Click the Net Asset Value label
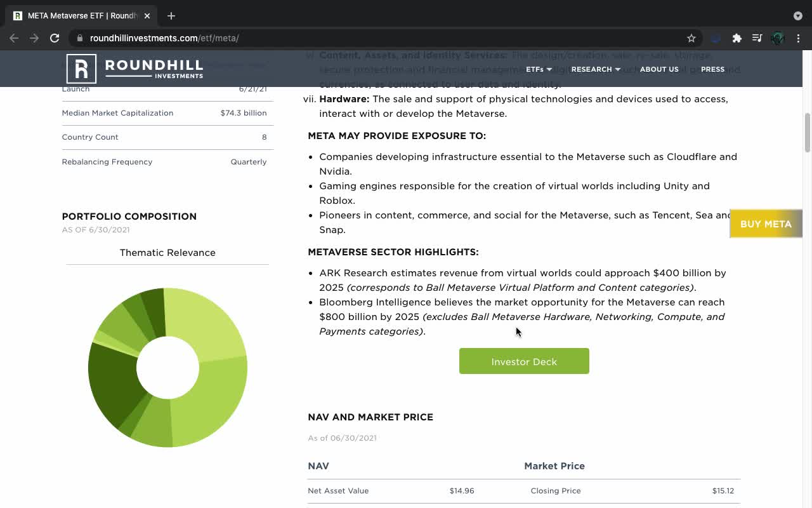 coord(338,491)
